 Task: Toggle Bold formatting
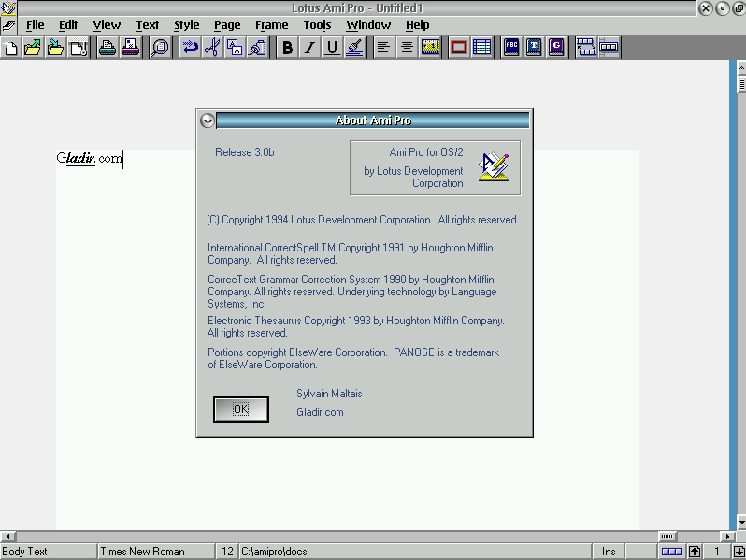click(287, 48)
